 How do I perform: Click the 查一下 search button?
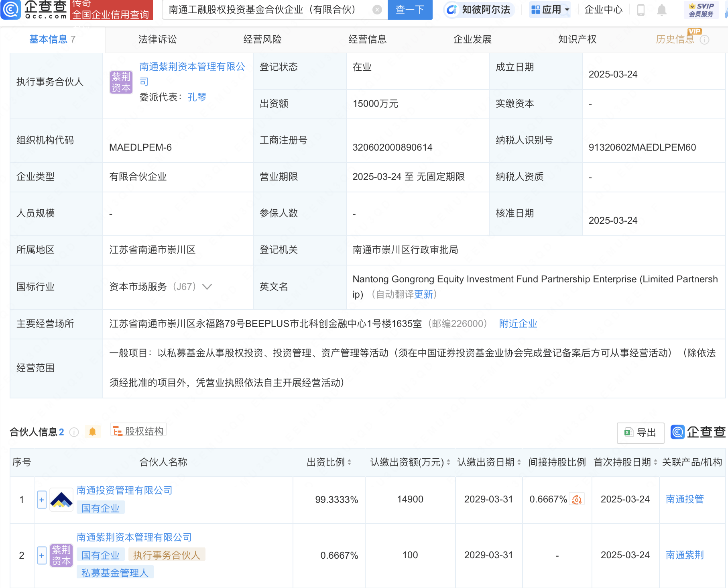click(410, 10)
